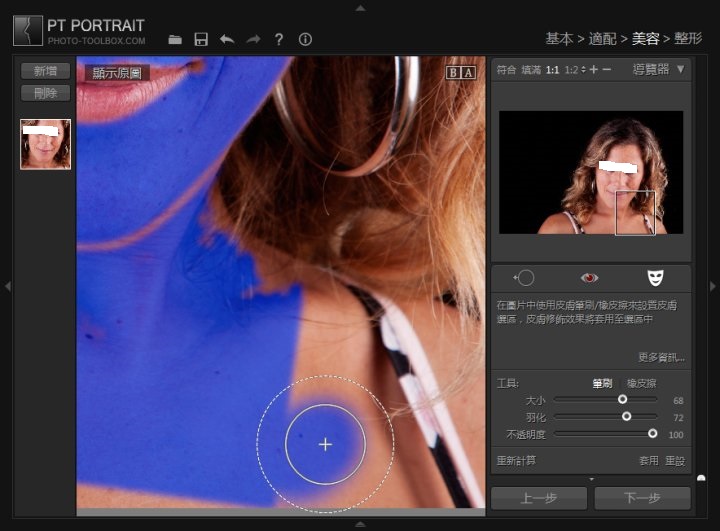Image resolution: width=720 pixels, height=531 pixels.
Task: Go to the 適配 step
Action: 602,39
